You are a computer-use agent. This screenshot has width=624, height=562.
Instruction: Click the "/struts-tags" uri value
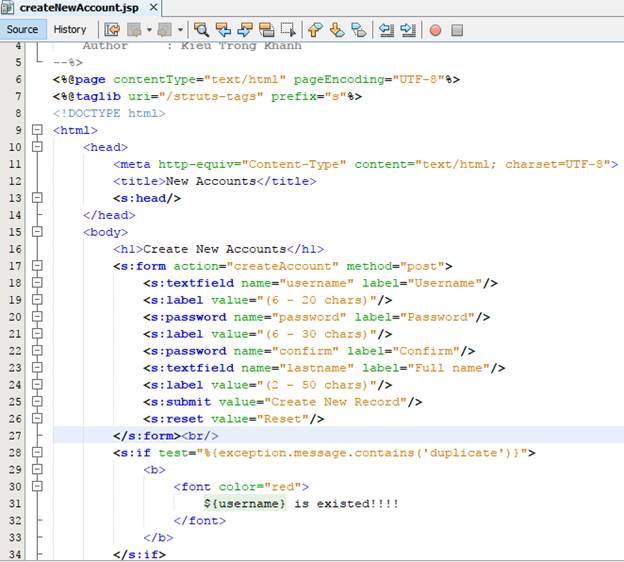pyautogui.click(x=211, y=96)
